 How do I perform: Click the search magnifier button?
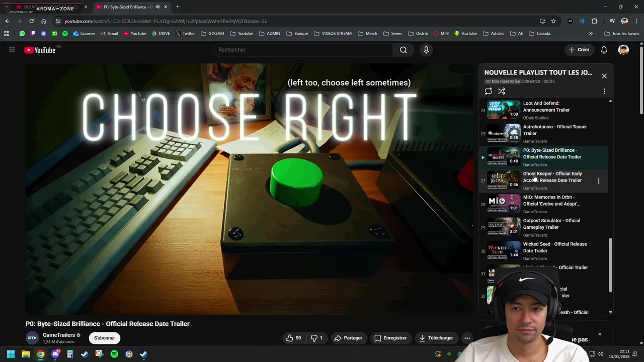(404, 50)
